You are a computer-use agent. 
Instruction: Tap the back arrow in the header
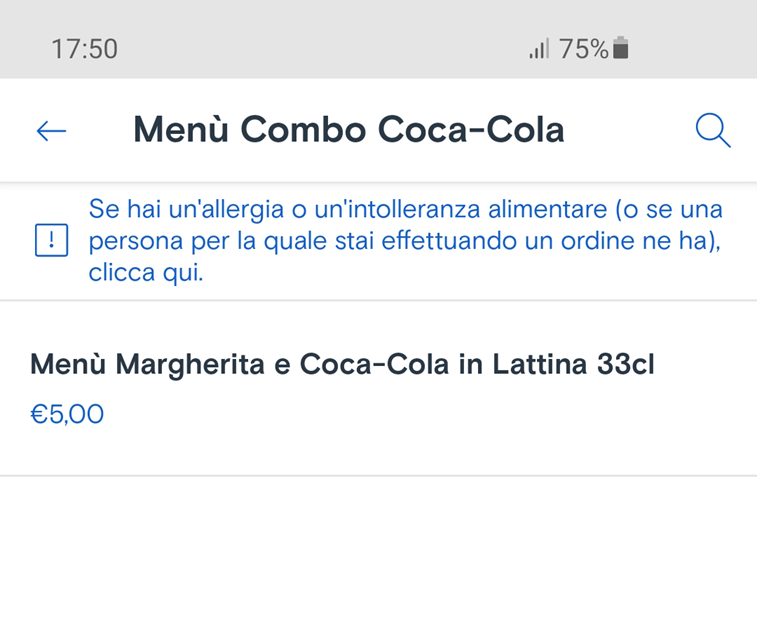[51, 130]
